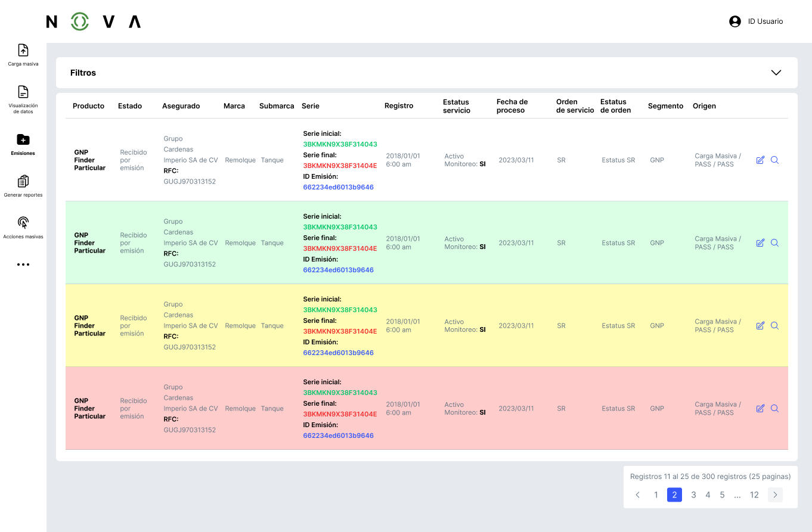Image resolution: width=812 pixels, height=532 pixels.
Task: Select red Serie final value in green row
Action: tap(340, 248)
